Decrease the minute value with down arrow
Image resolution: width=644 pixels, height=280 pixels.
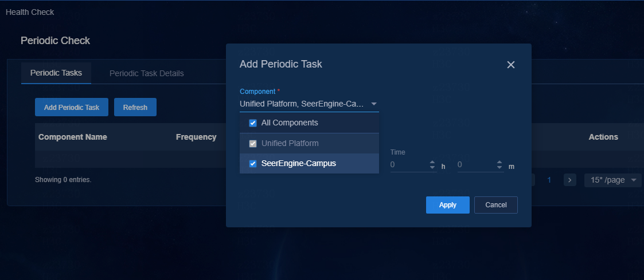click(499, 167)
